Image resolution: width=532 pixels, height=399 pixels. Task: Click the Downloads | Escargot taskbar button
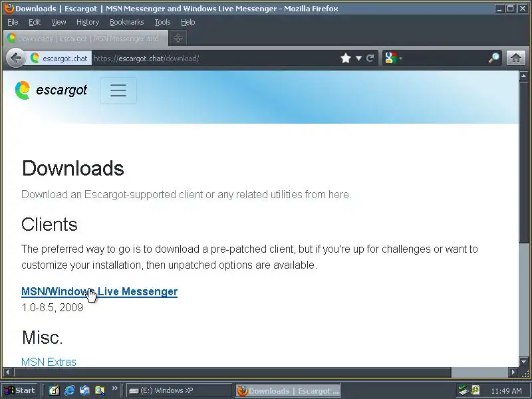point(289,391)
